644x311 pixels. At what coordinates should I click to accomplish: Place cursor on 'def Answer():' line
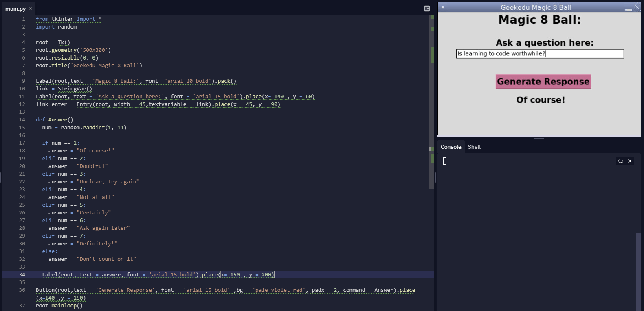point(56,120)
